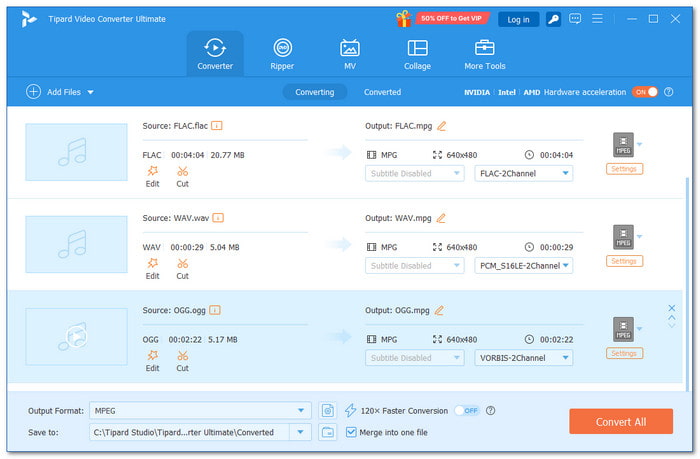The width and height of the screenshot is (700, 459).
Task: Select the Converting tab
Action: click(314, 92)
